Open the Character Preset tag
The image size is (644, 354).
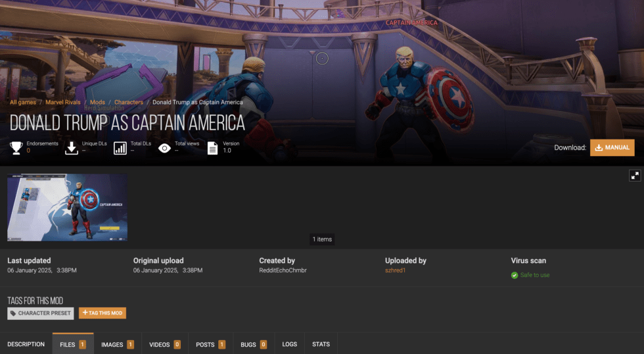click(x=40, y=313)
